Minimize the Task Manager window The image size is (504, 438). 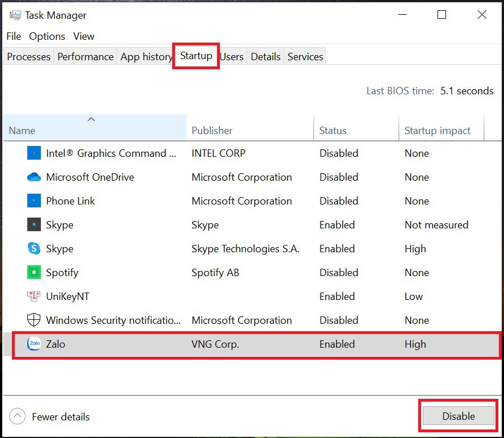click(x=402, y=14)
